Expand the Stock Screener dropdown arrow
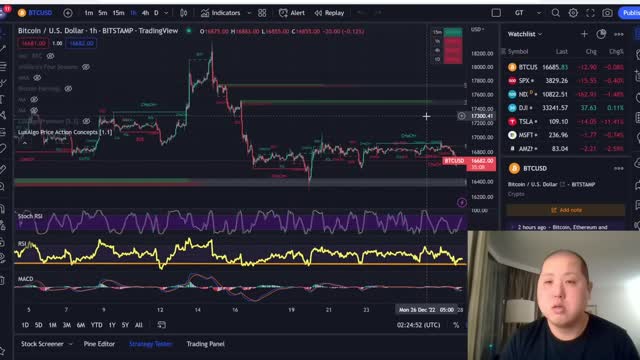This screenshot has width=640, height=360. pos(70,344)
